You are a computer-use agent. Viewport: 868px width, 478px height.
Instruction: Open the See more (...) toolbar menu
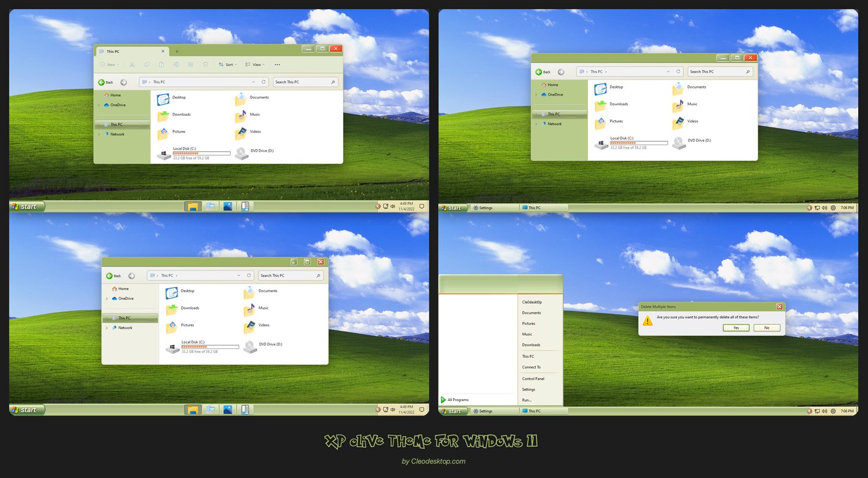click(x=277, y=65)
